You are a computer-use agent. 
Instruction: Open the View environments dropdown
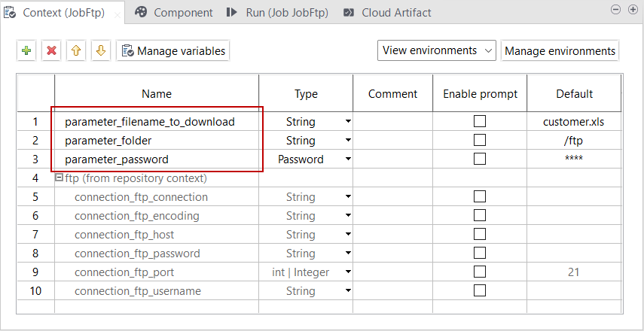pyautogui.click(x=437, y=50)
